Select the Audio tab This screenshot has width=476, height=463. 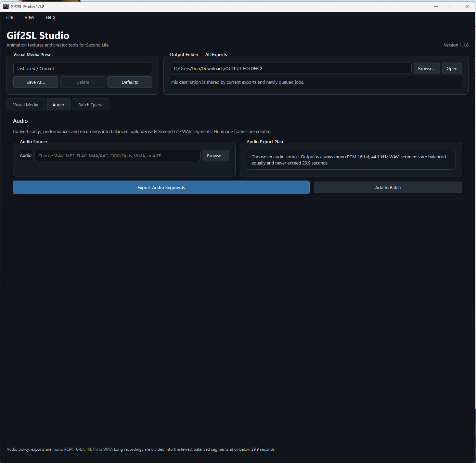(58, 105)
